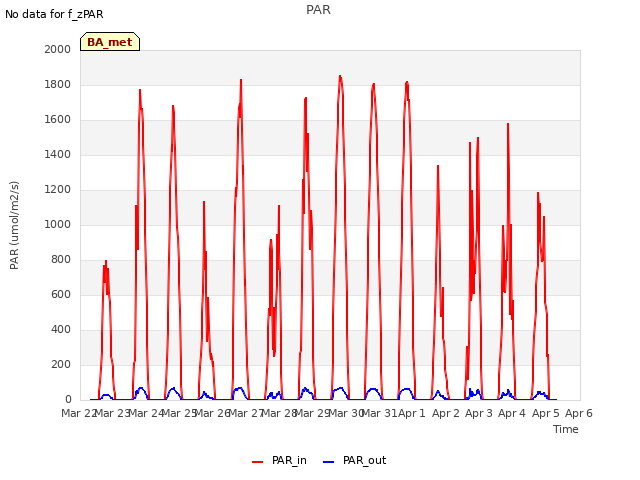Click the Apr 1 x-axis date label
This screenshot has width=640, height=480.
point(412,413)
